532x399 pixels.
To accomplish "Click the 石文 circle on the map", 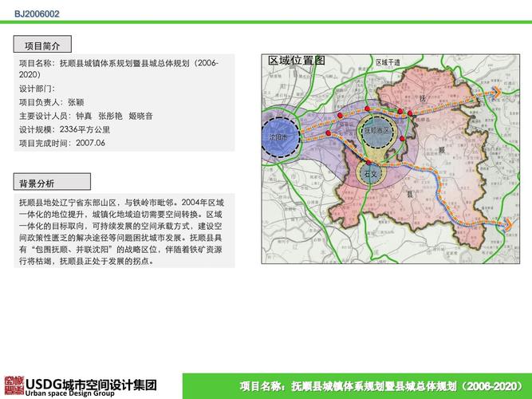I will pyautogui.click(x=371, y=174).
